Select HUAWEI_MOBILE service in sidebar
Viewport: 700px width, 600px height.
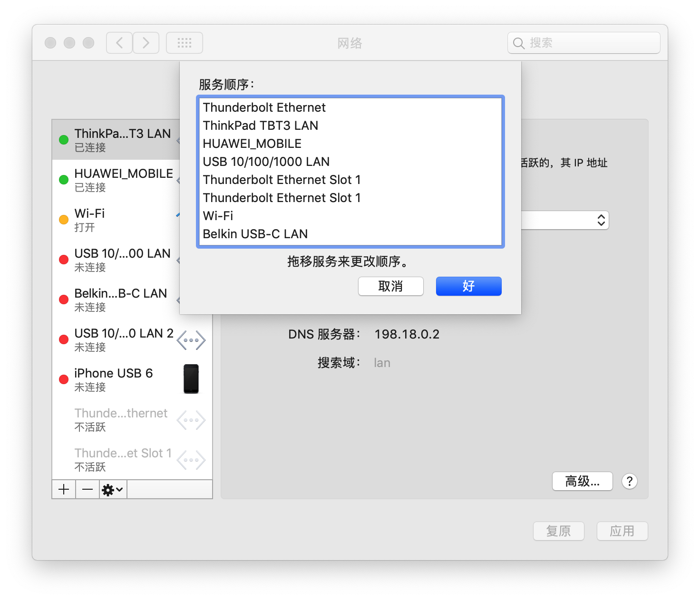(x=116, y=180)
